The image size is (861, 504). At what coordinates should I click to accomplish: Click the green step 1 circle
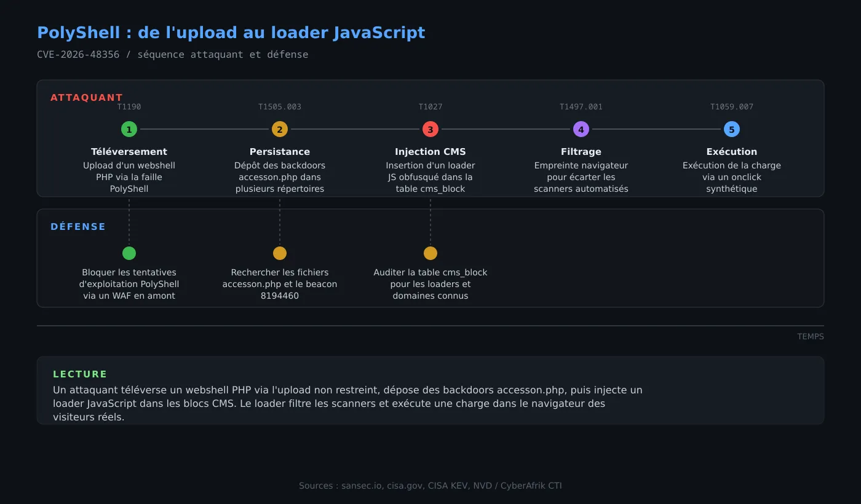(129, 129)
